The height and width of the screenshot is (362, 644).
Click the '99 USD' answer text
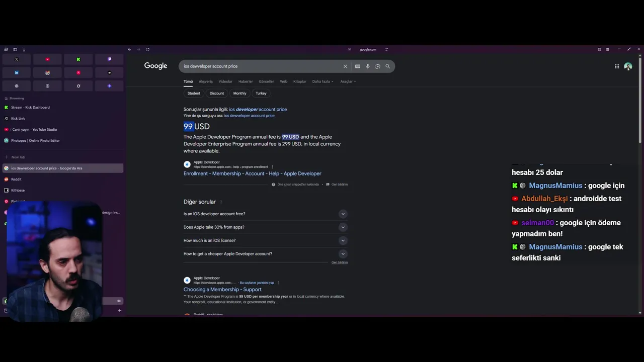197,127
